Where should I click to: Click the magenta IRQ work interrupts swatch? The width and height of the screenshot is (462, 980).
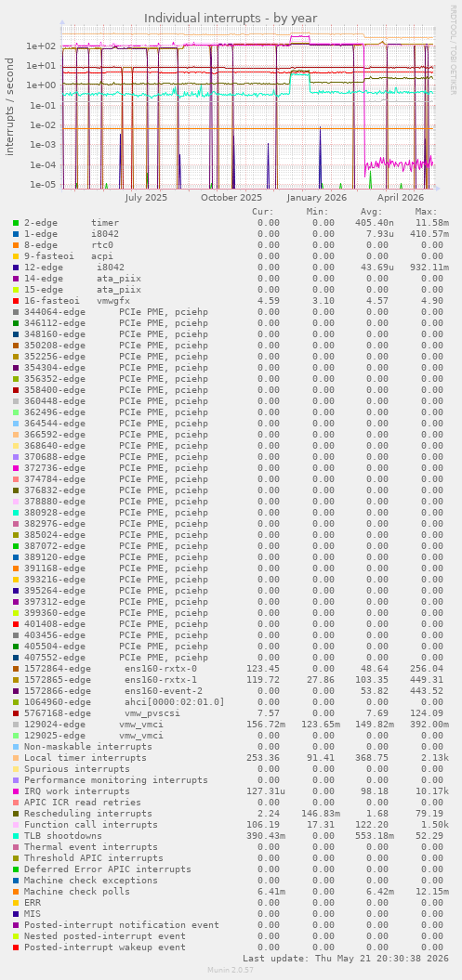point(16,791)
